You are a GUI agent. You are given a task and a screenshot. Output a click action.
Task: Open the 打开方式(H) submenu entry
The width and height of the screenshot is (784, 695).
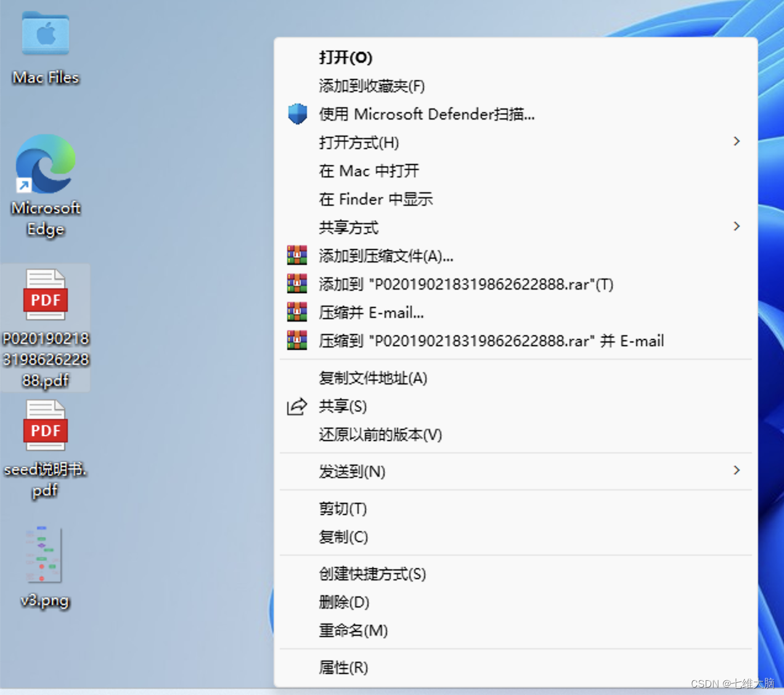[516, 142]
